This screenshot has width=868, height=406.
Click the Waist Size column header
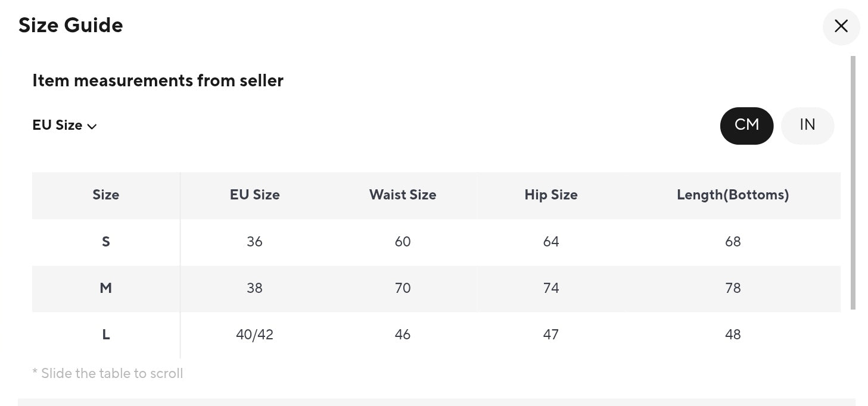[403, 195]
